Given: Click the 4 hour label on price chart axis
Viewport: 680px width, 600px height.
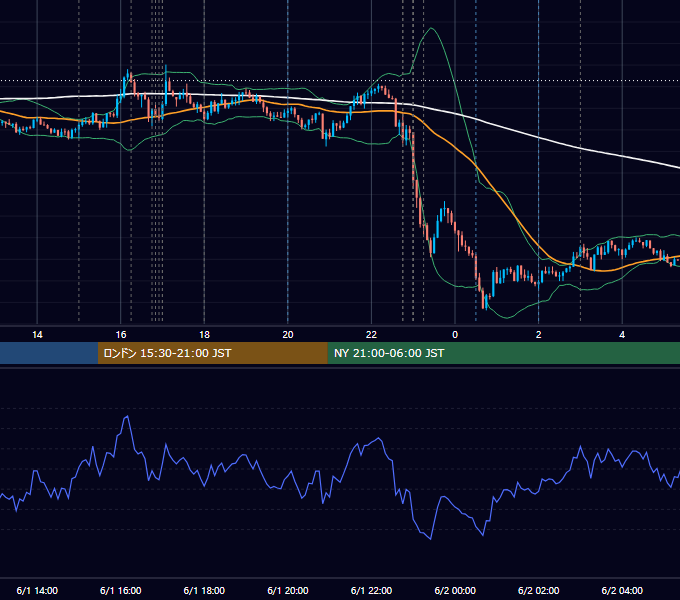Looking at the screenshot, I should pos(622,335).
